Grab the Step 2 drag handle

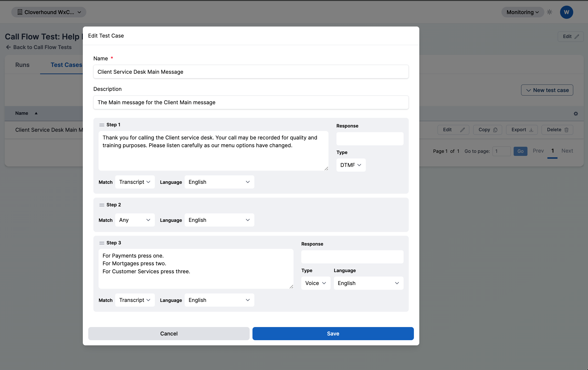[102, 205]
